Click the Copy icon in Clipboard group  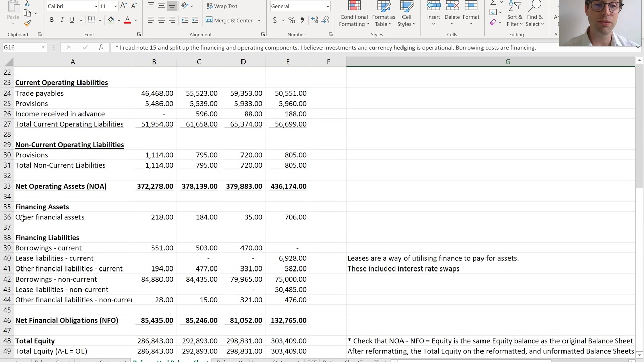27,13
